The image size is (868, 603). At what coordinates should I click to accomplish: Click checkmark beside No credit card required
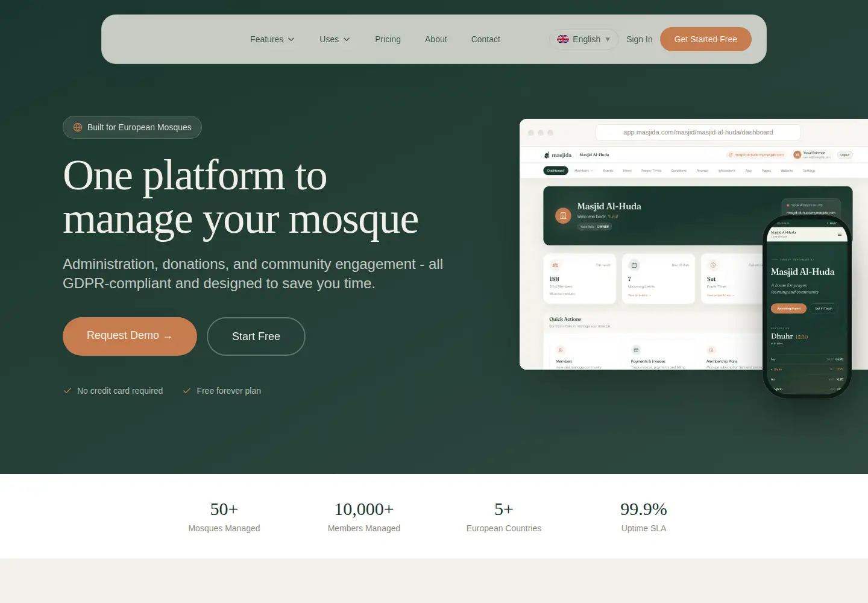[68, 391]
